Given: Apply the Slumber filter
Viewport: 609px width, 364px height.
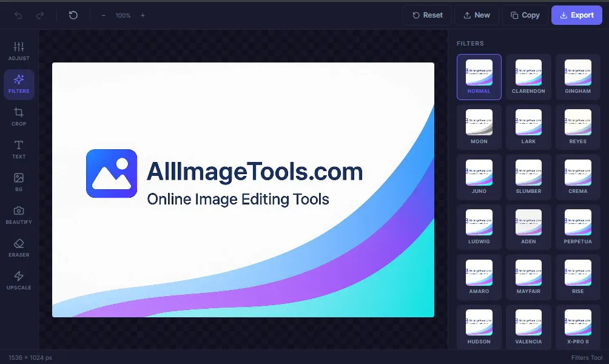Looking at the screenshot, I should (528, 177).
